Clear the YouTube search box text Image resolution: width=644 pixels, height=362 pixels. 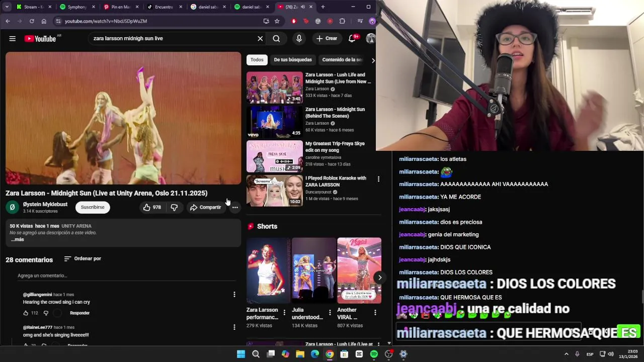260,39
